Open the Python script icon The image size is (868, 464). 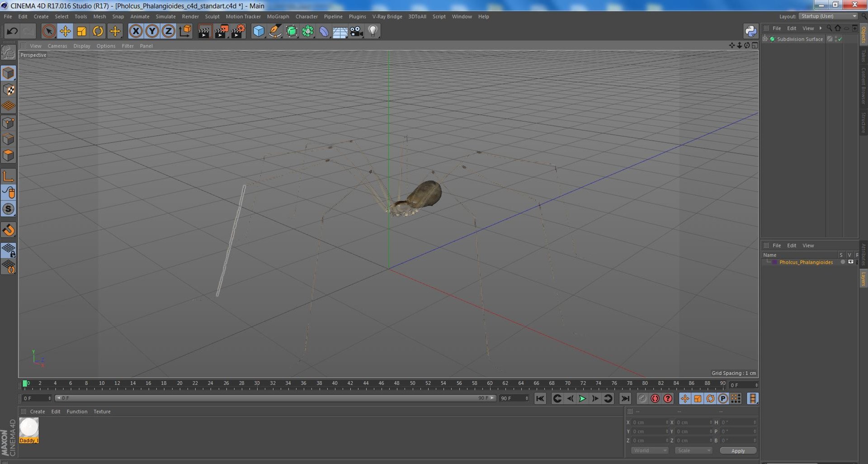coord(750,31)
